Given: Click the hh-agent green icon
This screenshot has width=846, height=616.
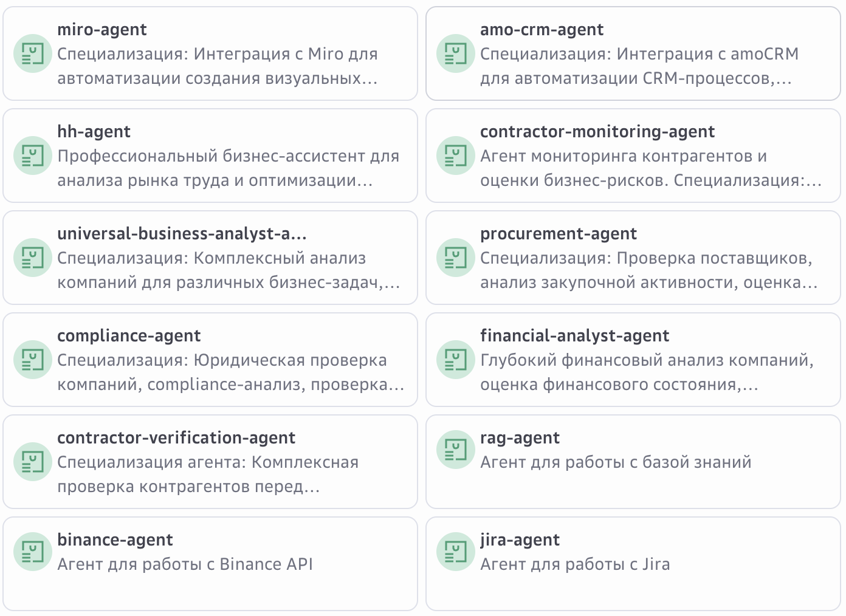Looking at the screenshot, I should (x=32, y=156).
